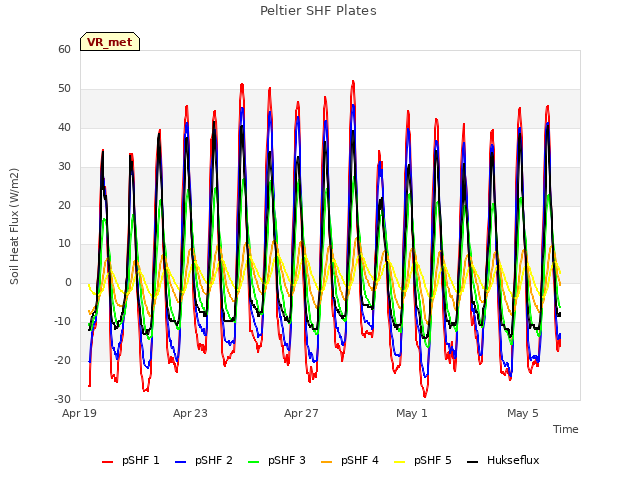Click the May 5 x-axis tick label

pyautogui.click(x=523, y=413)
